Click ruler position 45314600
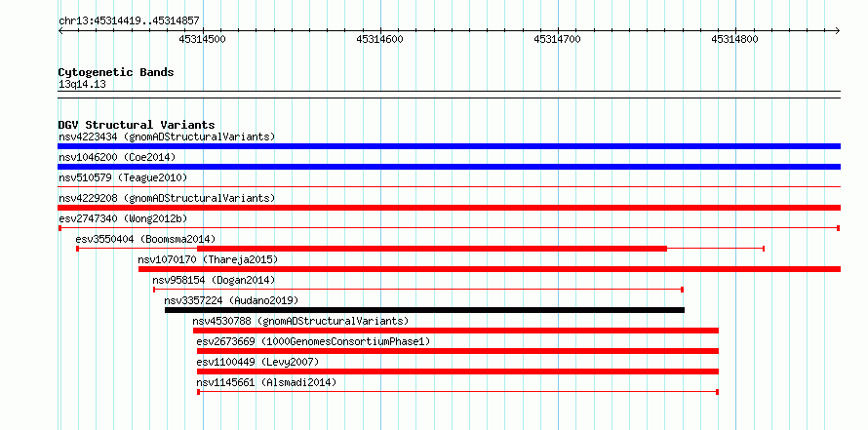Image resolution: width=868 pixels, height=430 pixels. click(x=379, y=39)
